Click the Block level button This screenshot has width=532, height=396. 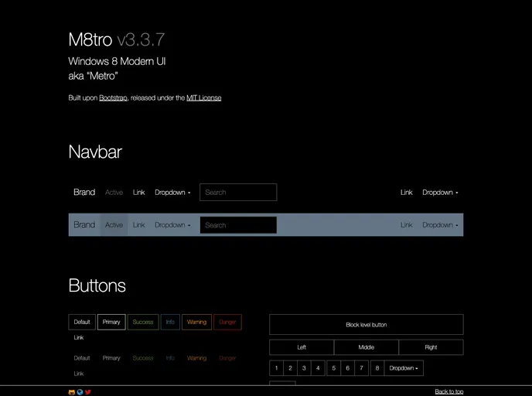[x=367, y=325]
